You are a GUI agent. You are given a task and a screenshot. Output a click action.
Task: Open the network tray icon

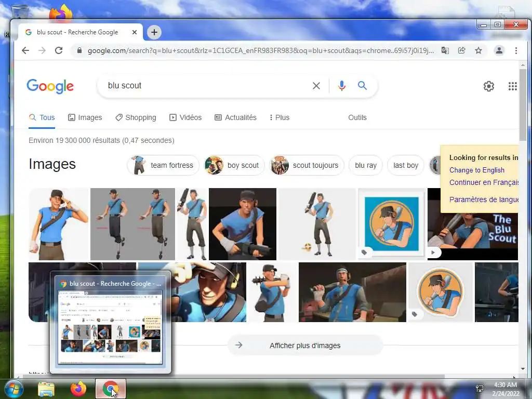coord(480,389)
